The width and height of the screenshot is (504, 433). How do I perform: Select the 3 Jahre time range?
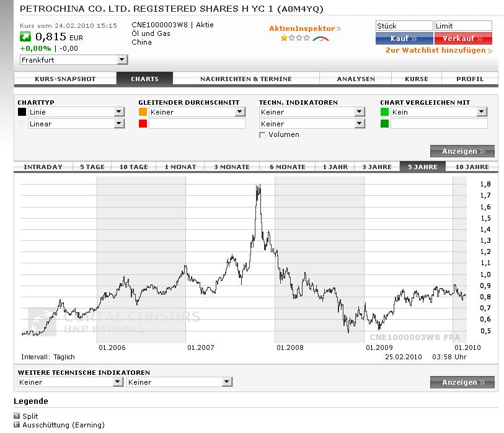[377, 167]
